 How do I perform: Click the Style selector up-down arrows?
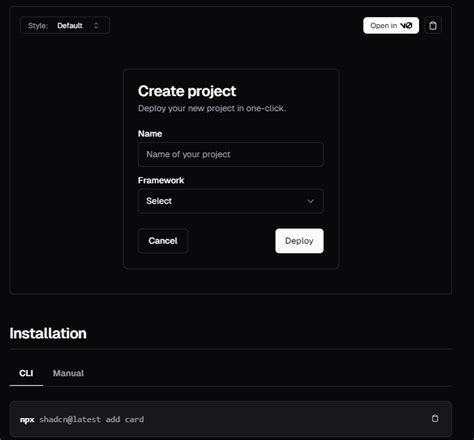coord(96,26)
